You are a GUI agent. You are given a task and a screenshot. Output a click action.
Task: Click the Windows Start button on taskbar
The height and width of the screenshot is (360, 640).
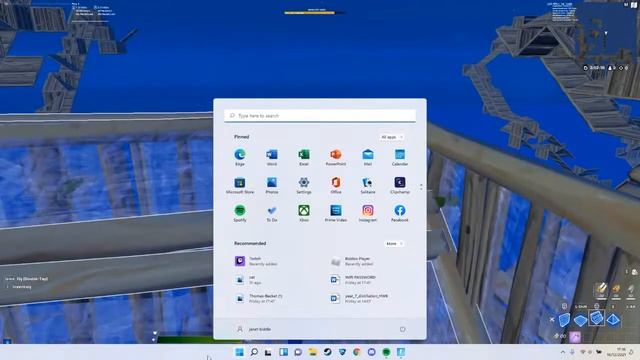(239, 352)
